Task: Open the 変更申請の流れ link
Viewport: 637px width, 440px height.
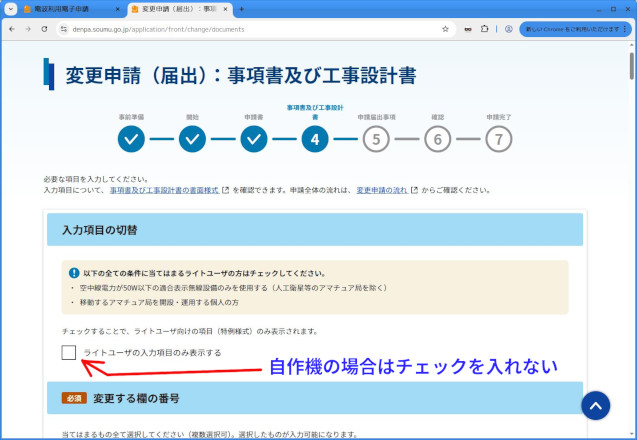Action: click(382, 189)
